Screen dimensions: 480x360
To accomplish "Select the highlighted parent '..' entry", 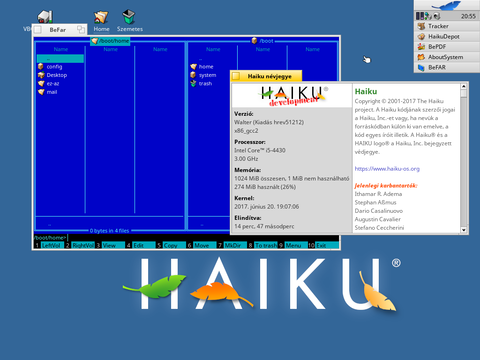I will (x=60, y=59).
